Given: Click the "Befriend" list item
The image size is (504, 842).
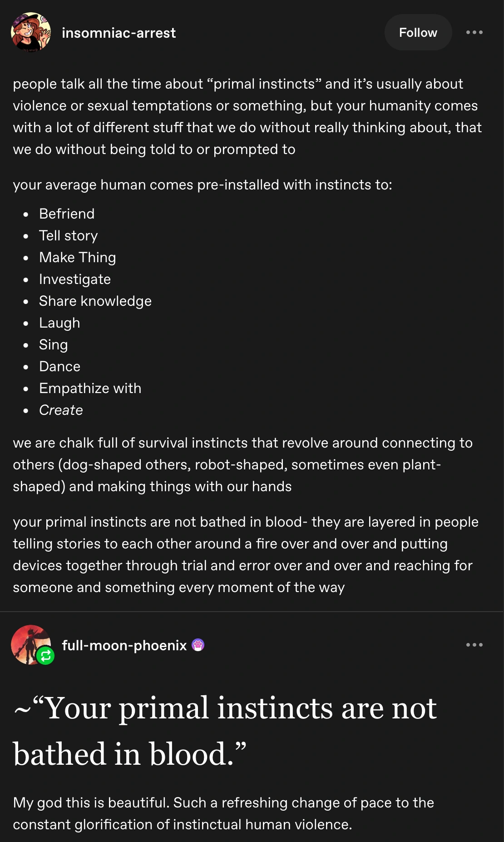Looking at the screenshot, I should click(x=67, y=214).
